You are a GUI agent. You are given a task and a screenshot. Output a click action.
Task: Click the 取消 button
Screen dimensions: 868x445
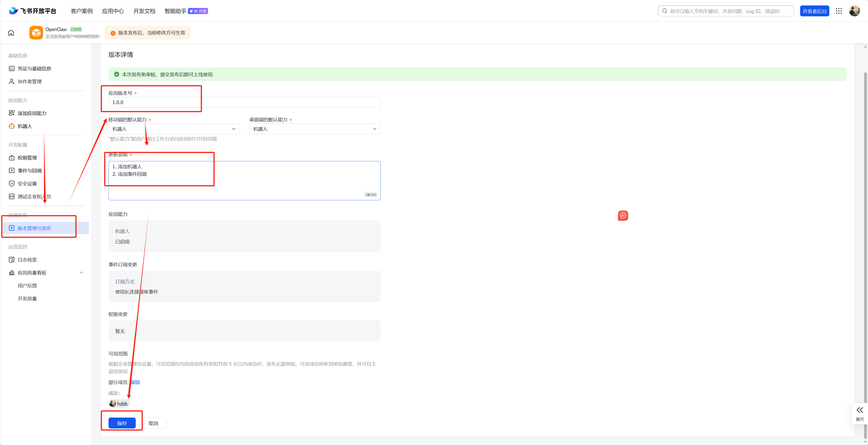click(x=153, y=423)
